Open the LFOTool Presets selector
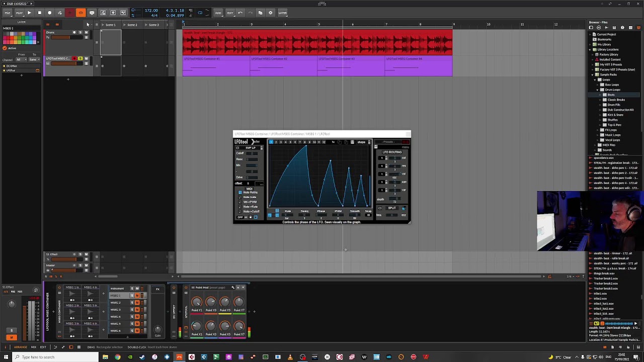The height and width of the screenshot is (362, 644). coord(388,142)
